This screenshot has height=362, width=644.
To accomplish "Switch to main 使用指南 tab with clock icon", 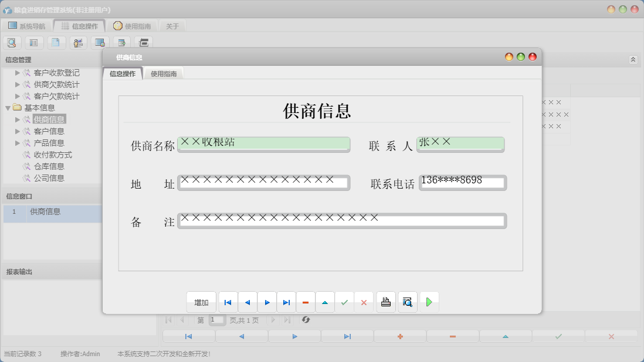I will 133,26.
